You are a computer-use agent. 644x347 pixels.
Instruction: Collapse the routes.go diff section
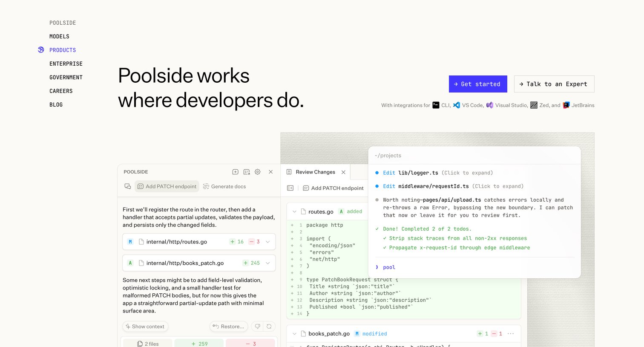pyautogui.click(x=294, y=211)
